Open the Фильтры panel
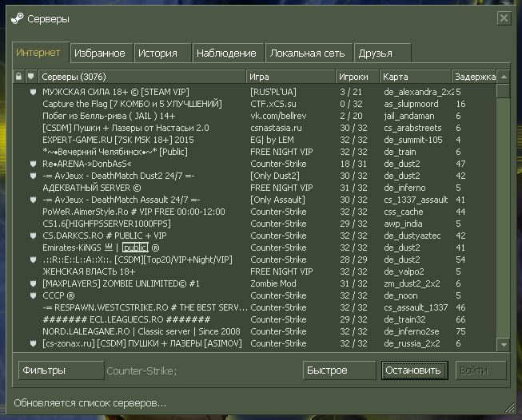This screenshot has width=522, height=420. tap(62, 370)
